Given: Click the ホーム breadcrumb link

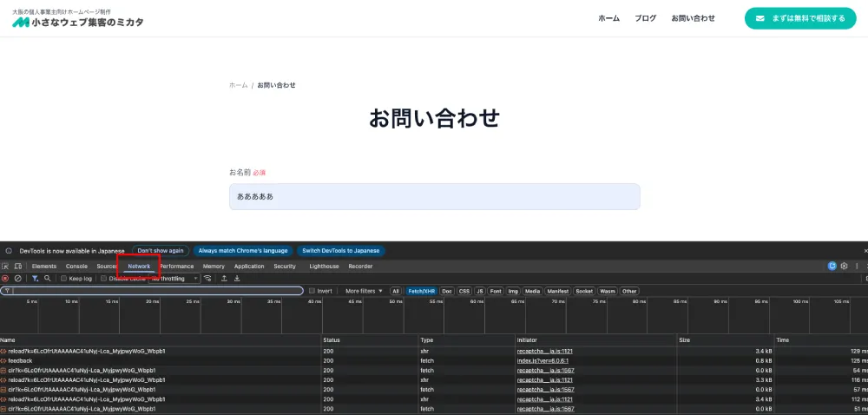Looking at the screenshot, I should click(239, 85).
